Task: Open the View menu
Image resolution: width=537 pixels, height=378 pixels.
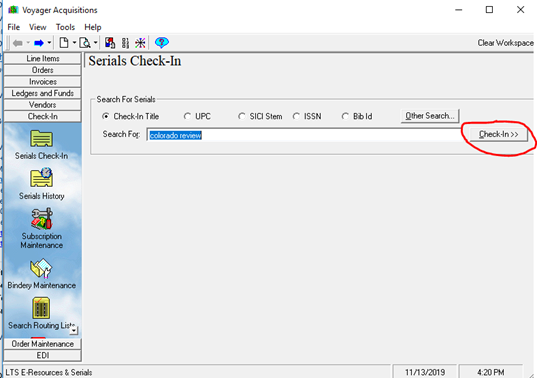Action: (37, 27)
